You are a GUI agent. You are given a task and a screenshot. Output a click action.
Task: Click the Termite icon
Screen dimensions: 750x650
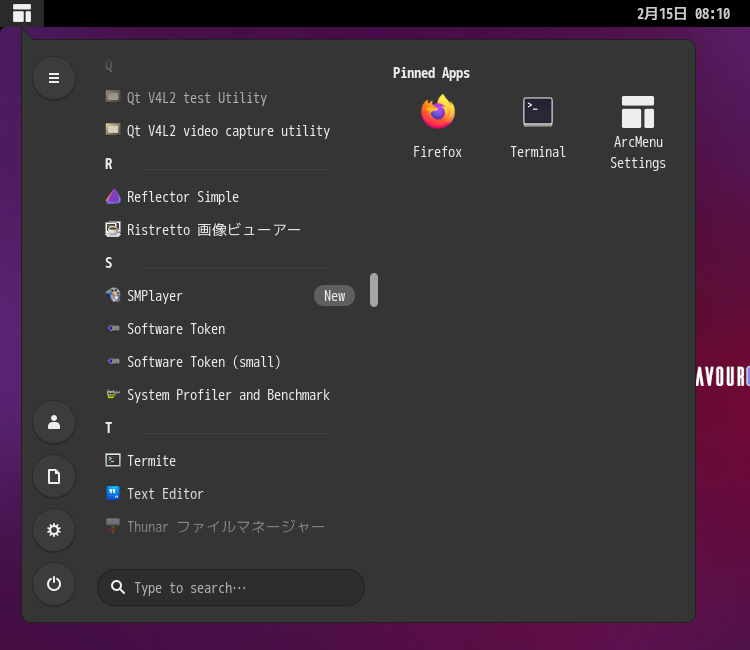(113, 460)
